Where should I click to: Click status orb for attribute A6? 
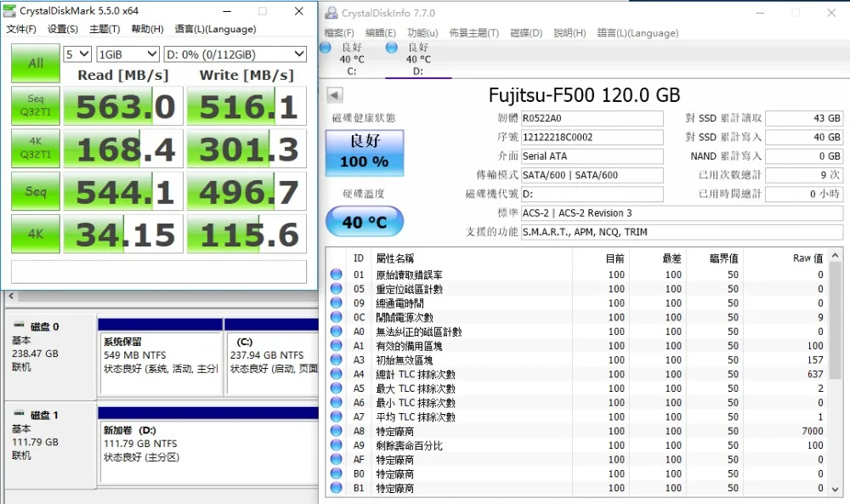tap(336, 402)
